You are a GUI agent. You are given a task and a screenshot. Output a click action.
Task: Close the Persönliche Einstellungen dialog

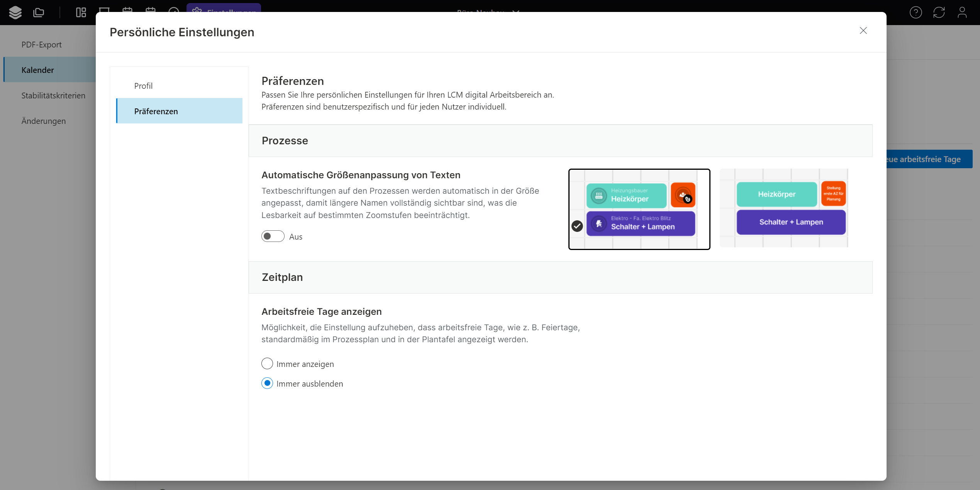point(863,30)
